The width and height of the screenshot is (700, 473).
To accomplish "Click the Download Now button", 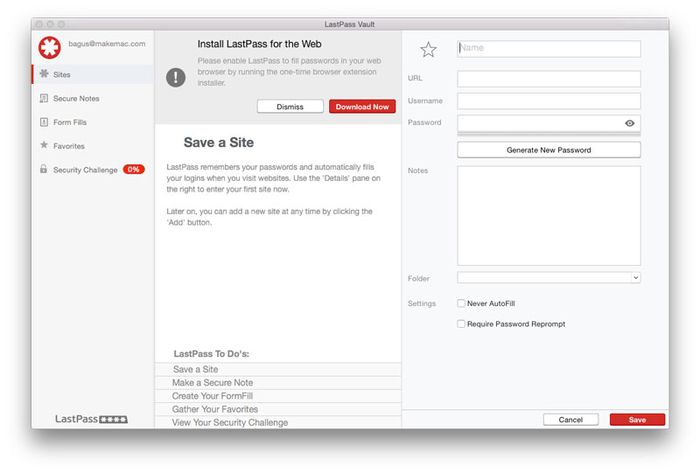I will [x=362, y=107].
